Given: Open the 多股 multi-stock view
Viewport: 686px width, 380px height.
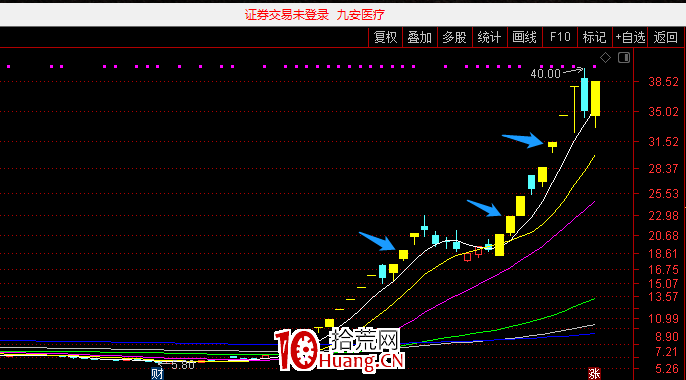Looking at the screenshot, I should (x=455, y=37).
